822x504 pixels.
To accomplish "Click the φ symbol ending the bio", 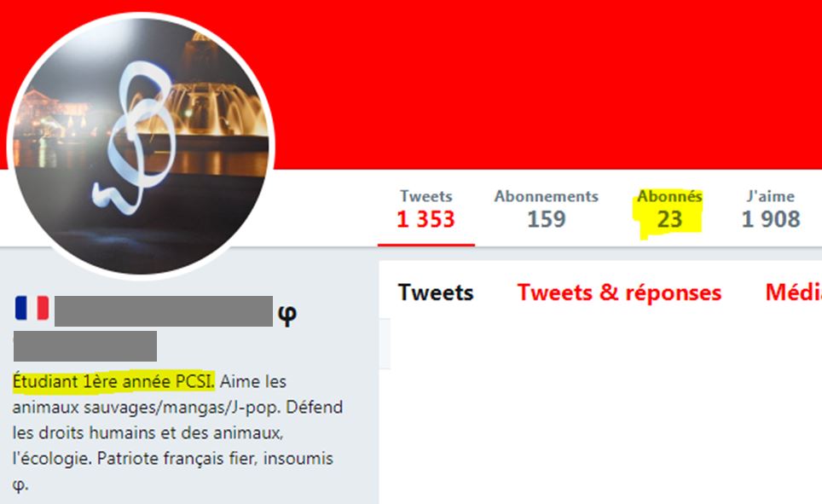I will pyautogui.click(x=20, y=484).
